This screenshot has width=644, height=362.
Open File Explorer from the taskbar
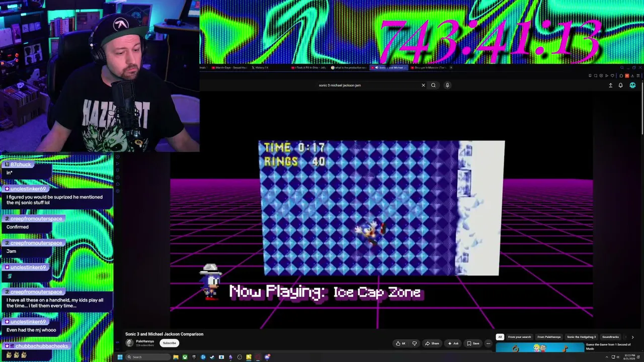(176, 357)
